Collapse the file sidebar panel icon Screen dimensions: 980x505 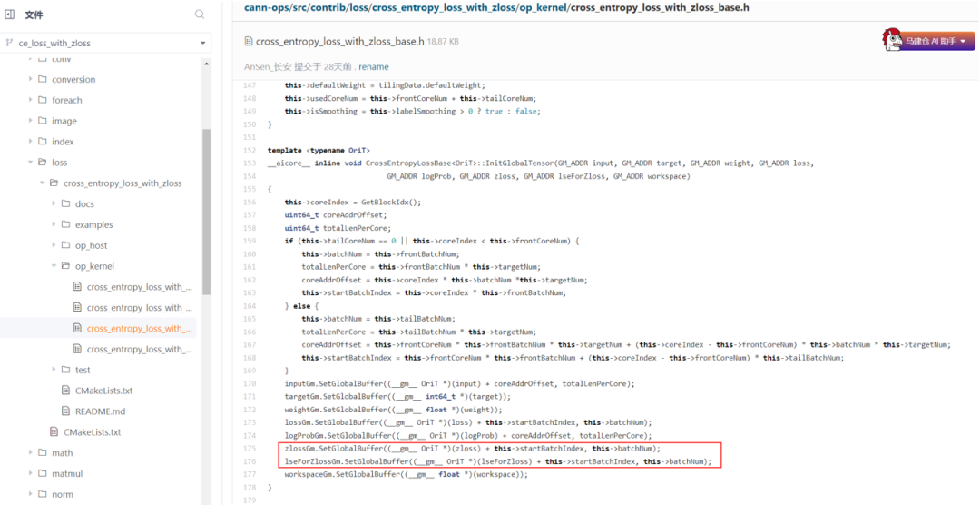pos(9,15)
